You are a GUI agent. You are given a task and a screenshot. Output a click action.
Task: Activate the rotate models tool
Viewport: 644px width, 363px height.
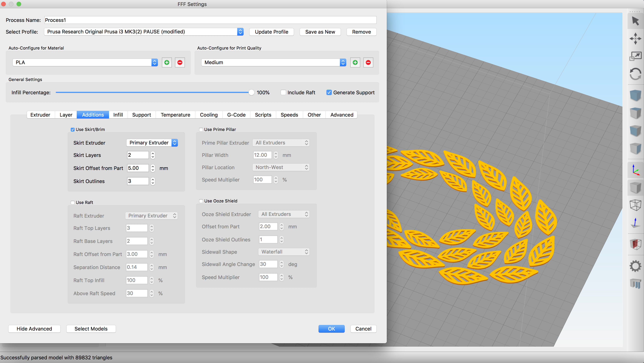[x=636, y=74]
